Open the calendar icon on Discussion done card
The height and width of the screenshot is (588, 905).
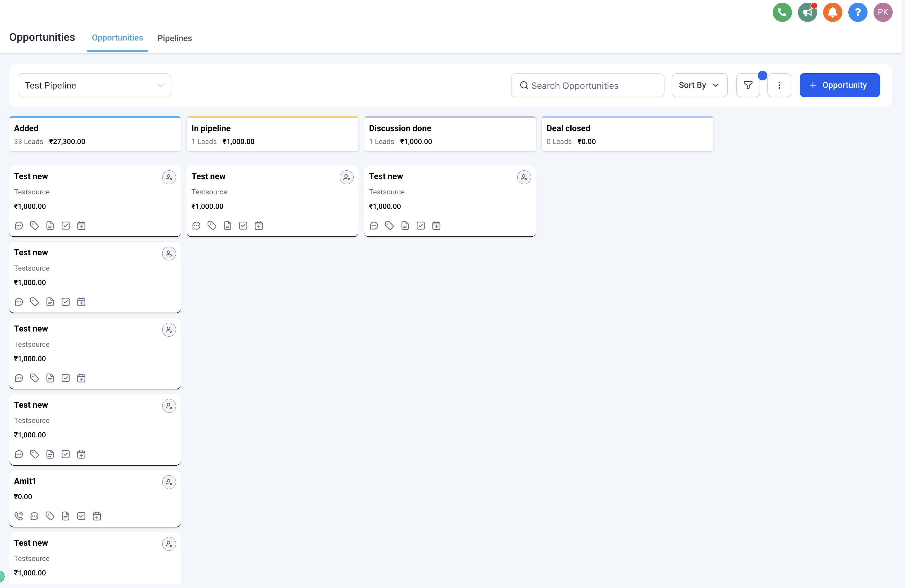tap(436, 226)
